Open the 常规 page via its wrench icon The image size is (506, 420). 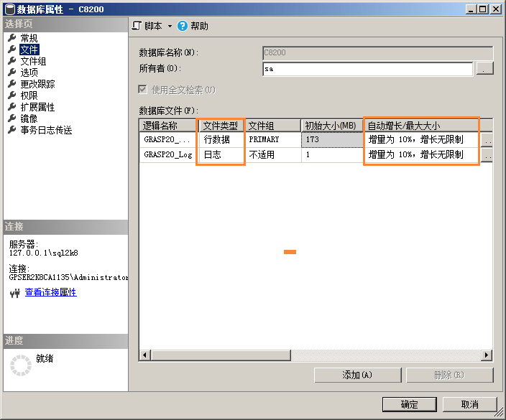pos(12,38)
